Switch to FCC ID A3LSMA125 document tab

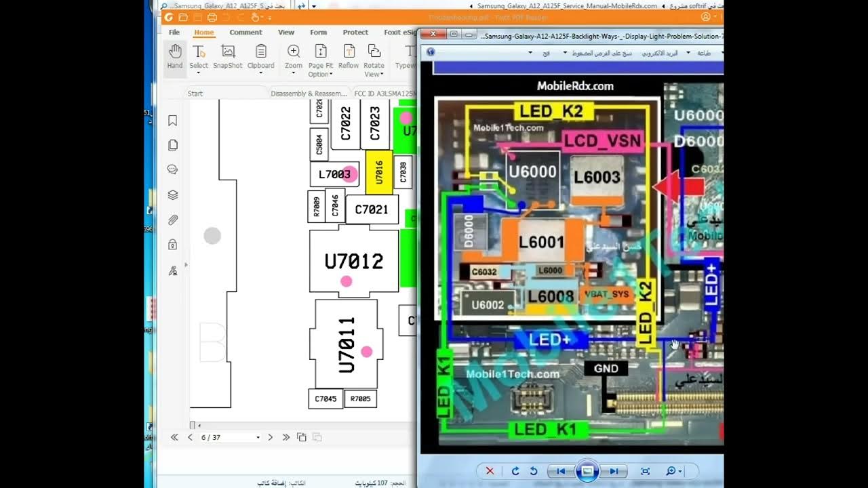pos(384,94)
